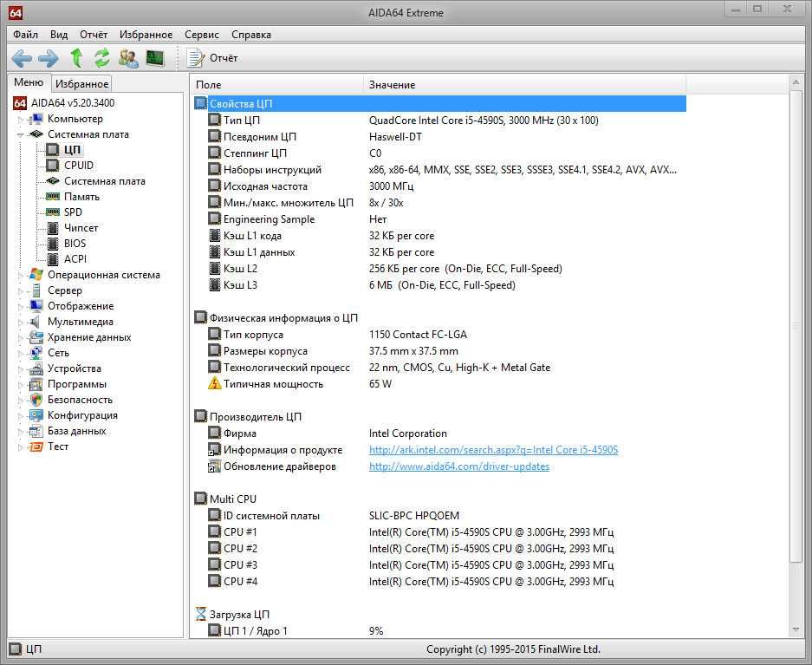Click the status bar ЦП chip icon

tap(16, 649)
